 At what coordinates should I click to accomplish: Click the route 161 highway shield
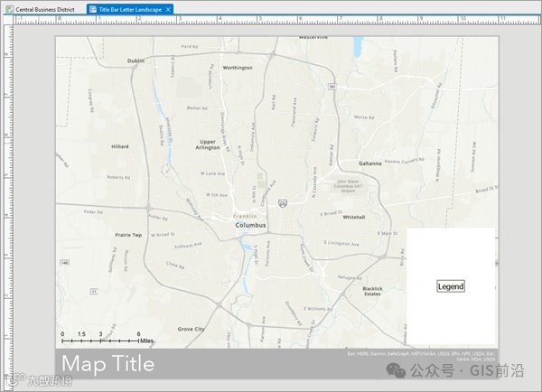tap(332, 87)
